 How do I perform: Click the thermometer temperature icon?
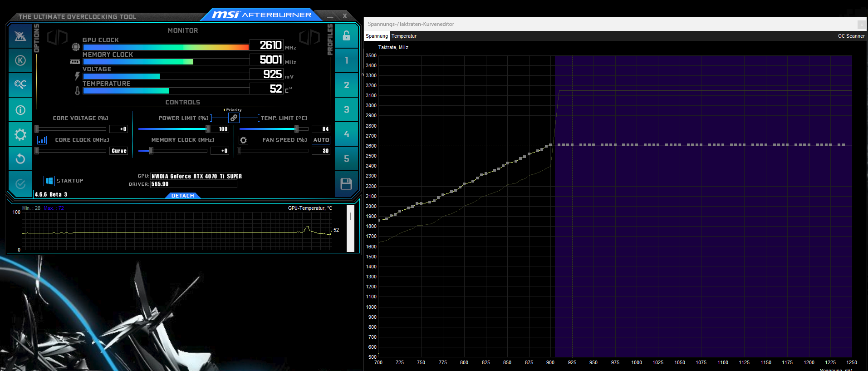(78, 91)
